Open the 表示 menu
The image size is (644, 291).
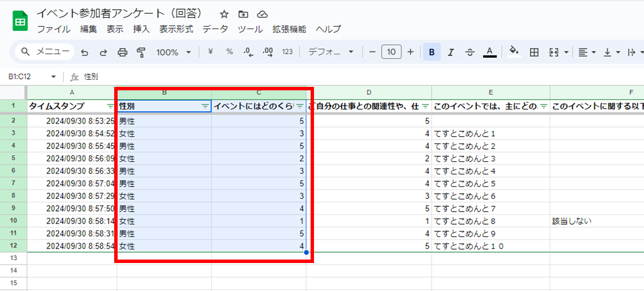point(115,29)
